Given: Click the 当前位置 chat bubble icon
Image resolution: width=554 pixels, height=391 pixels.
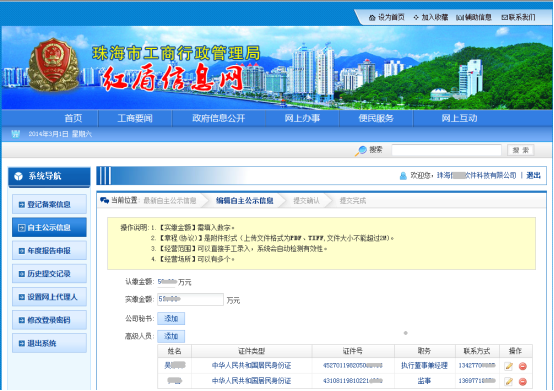Looking at the screenshot, I should (105, 200).
